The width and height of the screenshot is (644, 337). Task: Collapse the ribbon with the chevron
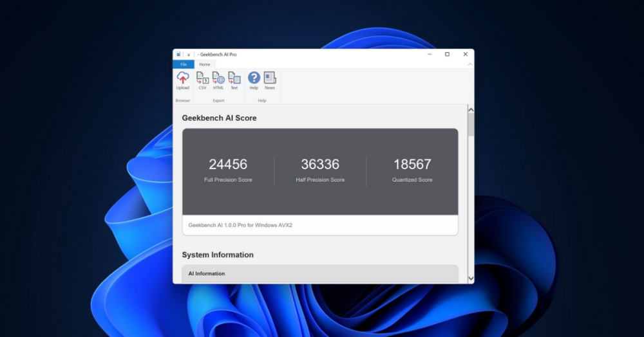coord(470,64)
